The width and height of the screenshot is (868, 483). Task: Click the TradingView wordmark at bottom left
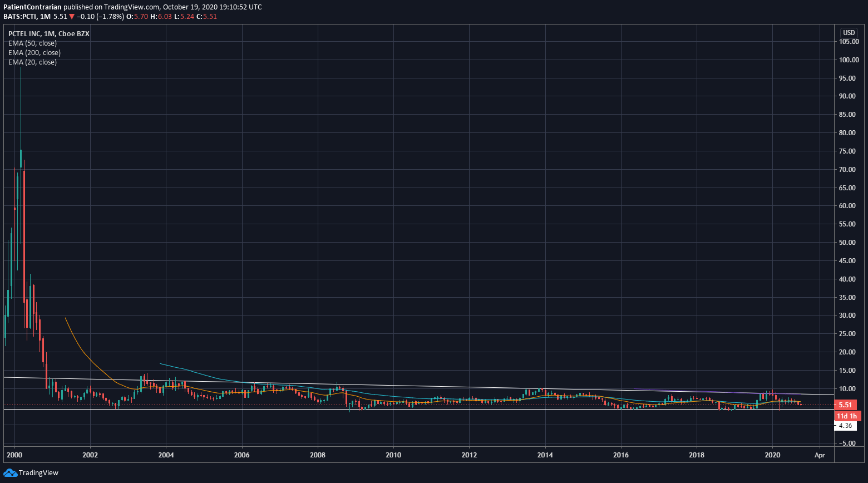coord(38,473)
